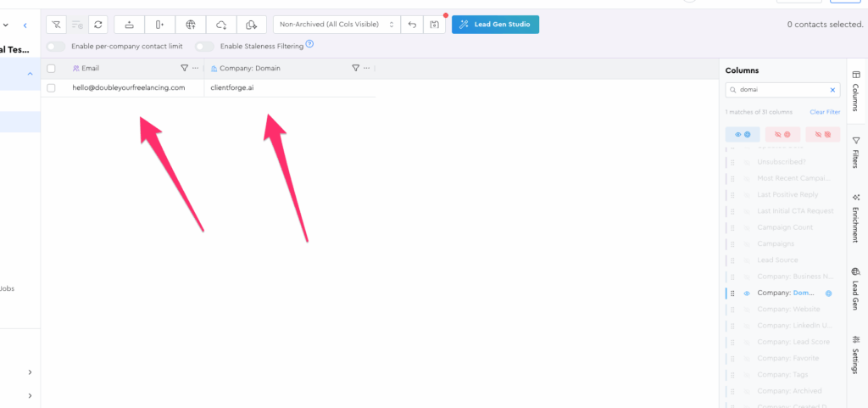
Task: Click the Lead Gen Studio button
Action: (495, 25)
